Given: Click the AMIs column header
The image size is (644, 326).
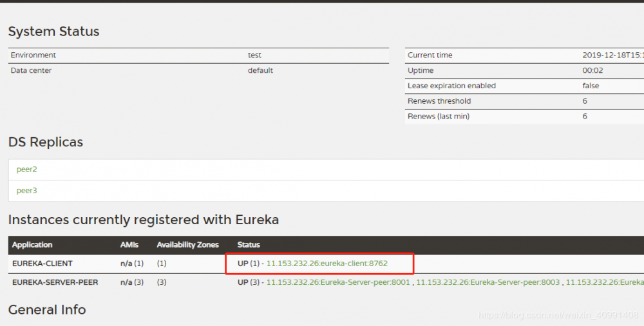Looking at the screenshot, I should [129, 245].
